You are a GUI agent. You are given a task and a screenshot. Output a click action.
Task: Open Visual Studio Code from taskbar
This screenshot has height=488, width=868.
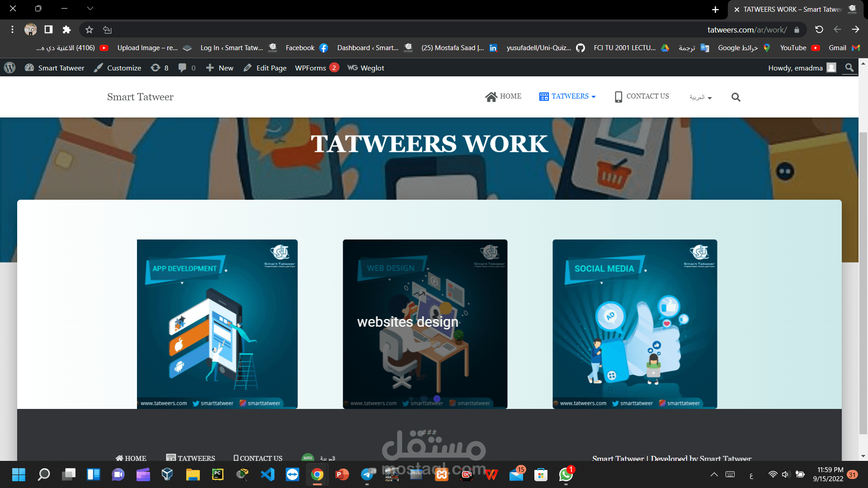267,474
